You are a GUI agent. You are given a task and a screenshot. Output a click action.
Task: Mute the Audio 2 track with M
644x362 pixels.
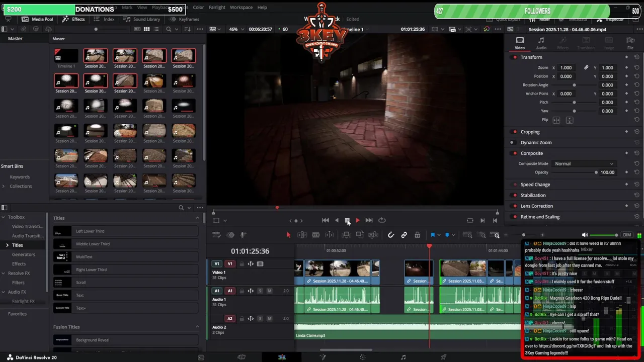pyautogui.click(x=270, y=319)
